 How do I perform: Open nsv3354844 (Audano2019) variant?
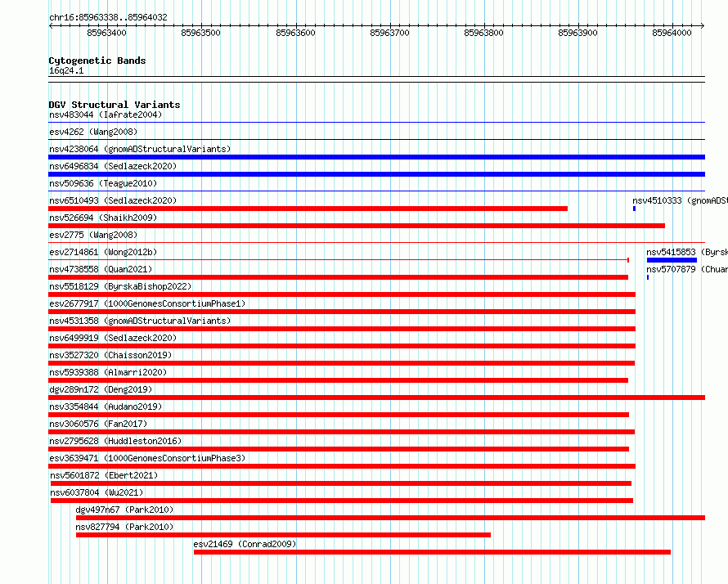click(106, 407)
